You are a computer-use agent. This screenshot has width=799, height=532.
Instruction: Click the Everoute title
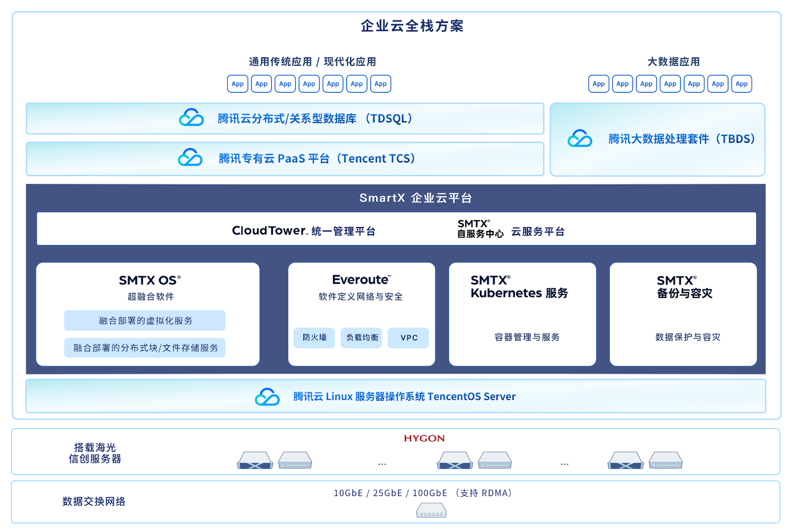(x=361, y=279)
